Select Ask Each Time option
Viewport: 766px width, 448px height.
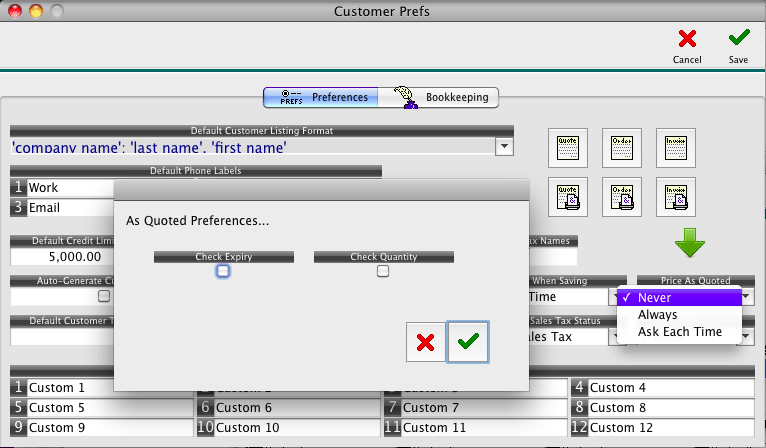pos(679,332)
